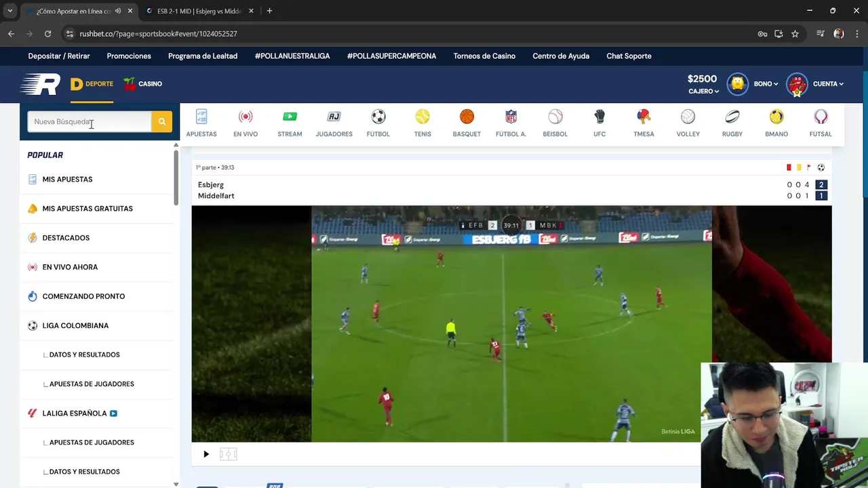The width and height of the screenshot is (868, 488).
Task: Open the Deporte tab
Action: 92,84
